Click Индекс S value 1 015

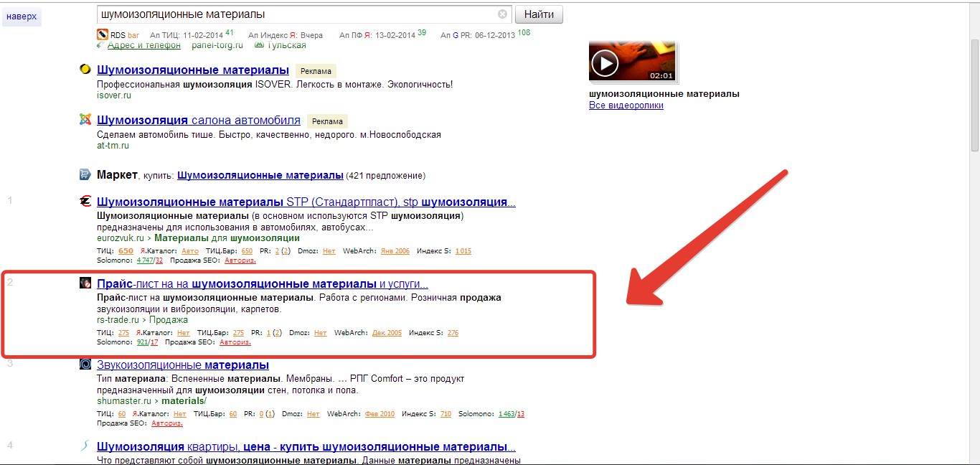463,251
